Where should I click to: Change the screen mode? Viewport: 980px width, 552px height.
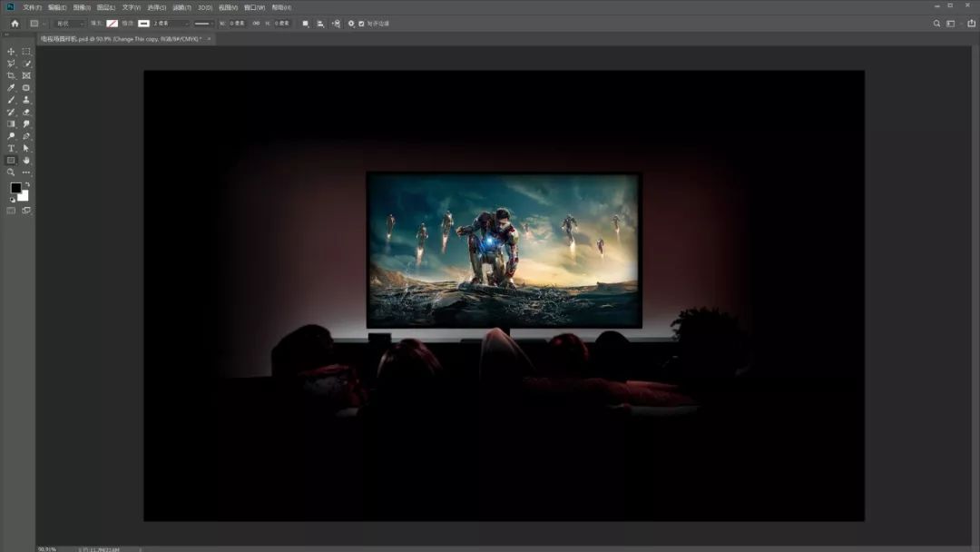tap(26, 211)
